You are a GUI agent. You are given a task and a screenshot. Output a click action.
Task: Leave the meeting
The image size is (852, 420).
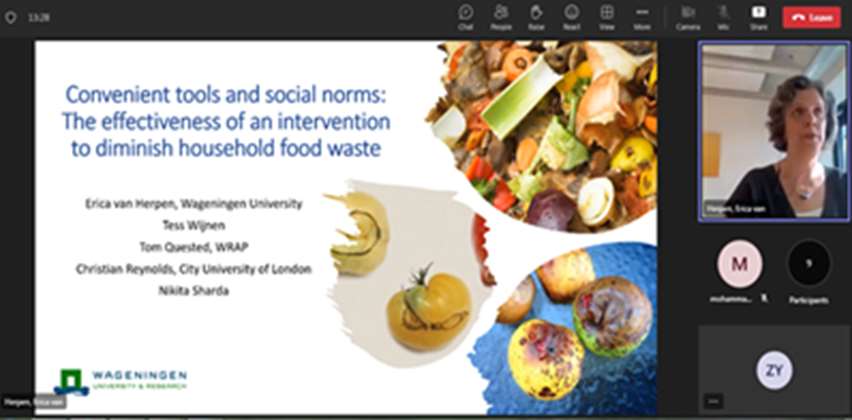pos(811,17)
